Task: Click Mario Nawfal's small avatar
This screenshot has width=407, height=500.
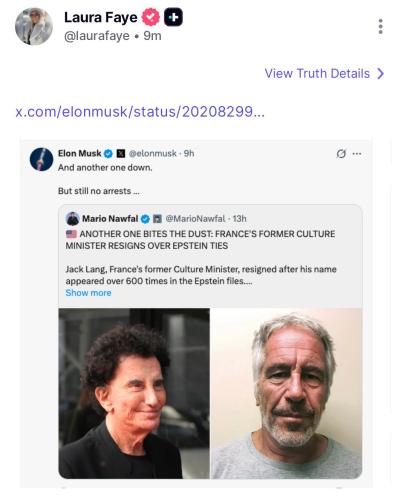Action: [x=73, y=219]
